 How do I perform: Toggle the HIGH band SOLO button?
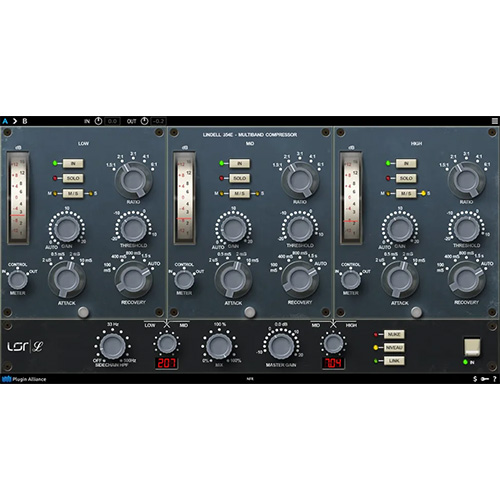pos(406,178)
